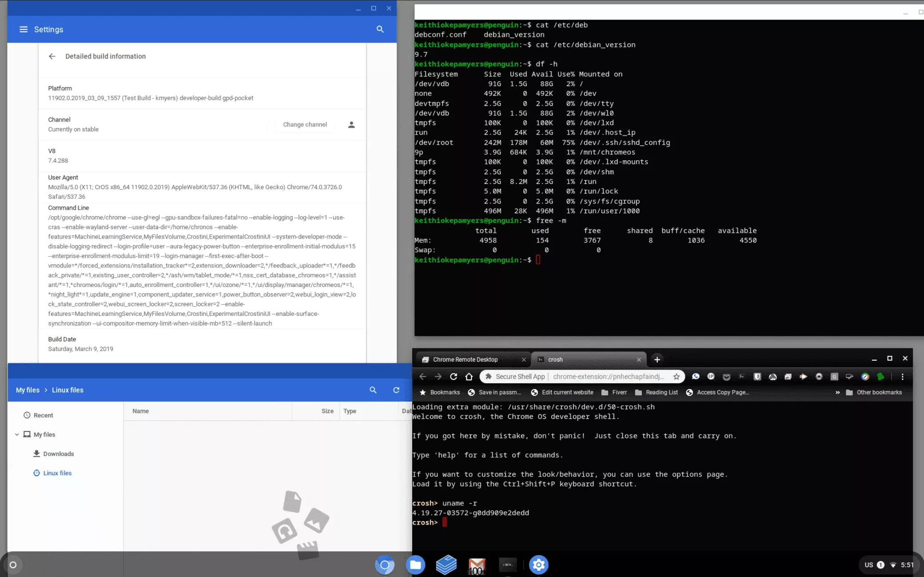Click the orange arrow extension icon
Image resolution: width=924 pixels, height=577 pixels.
(x=803, y=377)
